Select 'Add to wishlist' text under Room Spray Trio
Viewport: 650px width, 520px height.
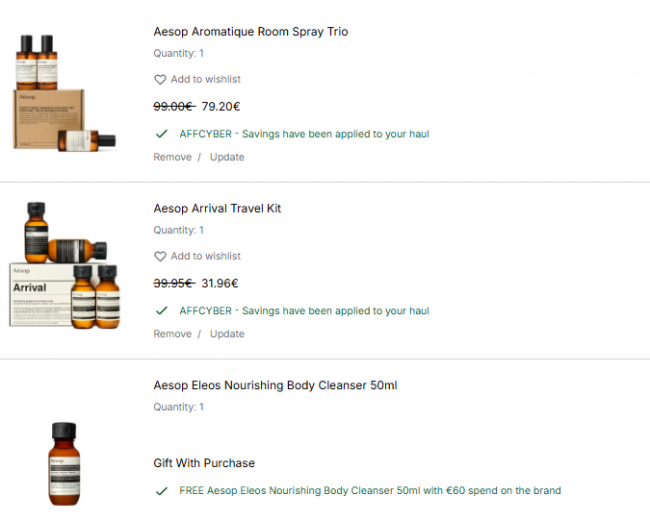[x=205, y=79]
